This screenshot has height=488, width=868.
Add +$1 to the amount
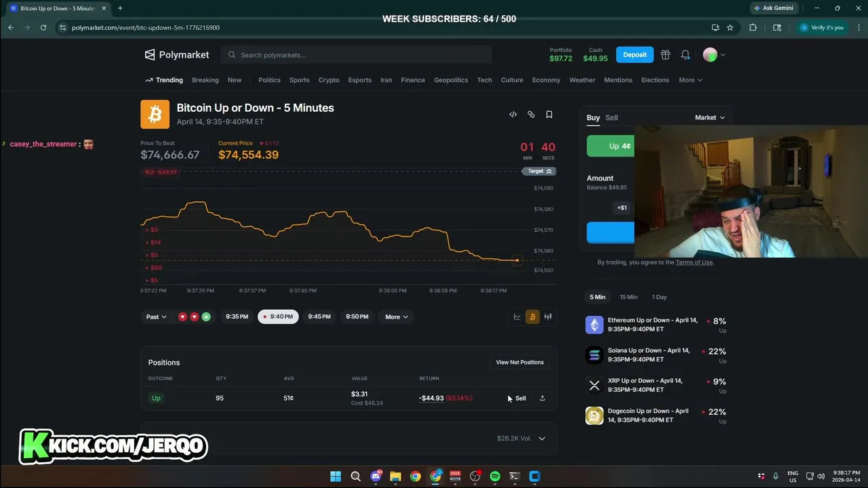(x=622, y=207)
